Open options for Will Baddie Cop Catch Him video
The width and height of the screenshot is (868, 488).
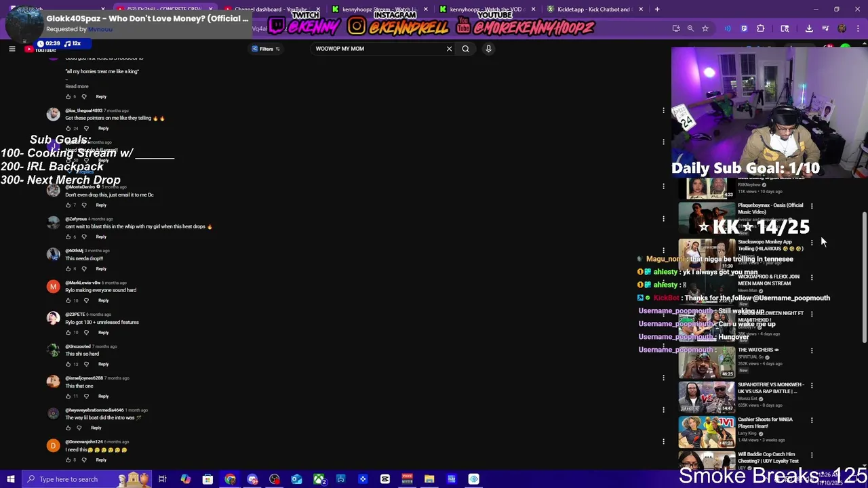(x=812, y=455)
